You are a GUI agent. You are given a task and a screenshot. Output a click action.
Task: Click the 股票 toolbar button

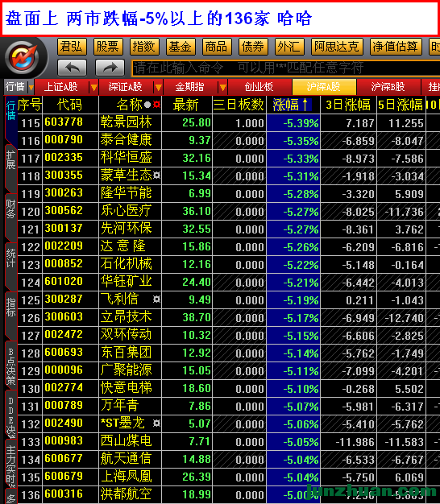[x=108, y=47]
